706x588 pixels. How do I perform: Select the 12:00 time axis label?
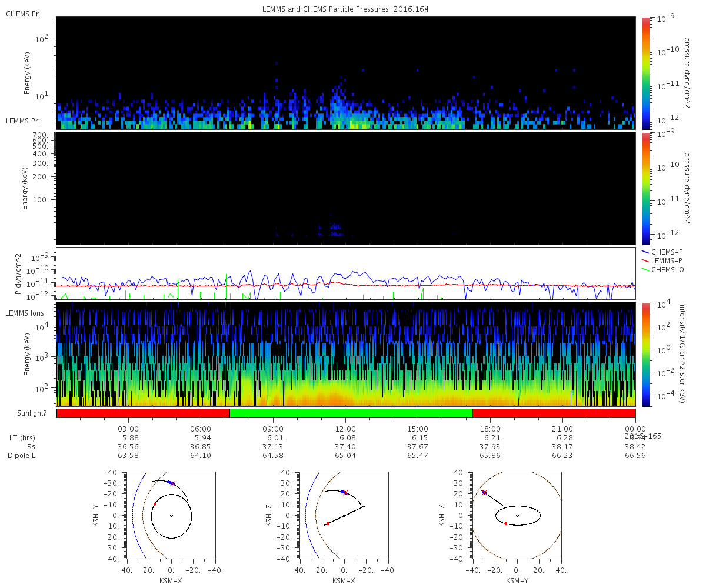[x=345, y=429]
